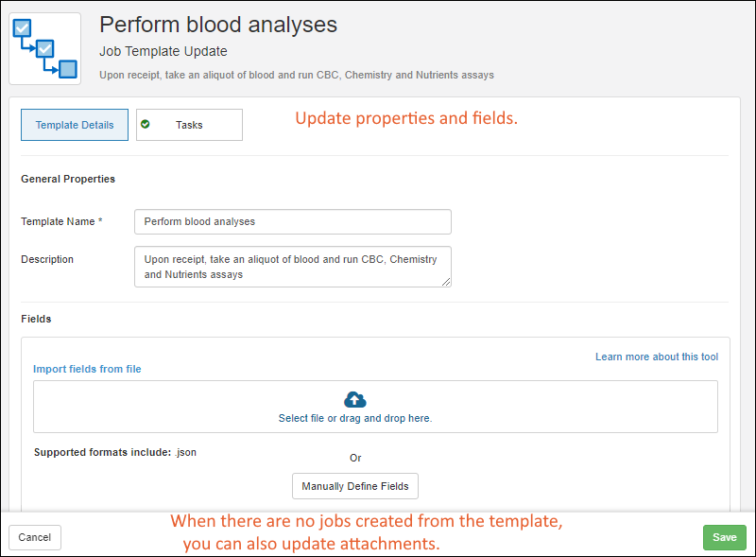
Task: Click the Supported formats .json note
Action: [114, 452]
